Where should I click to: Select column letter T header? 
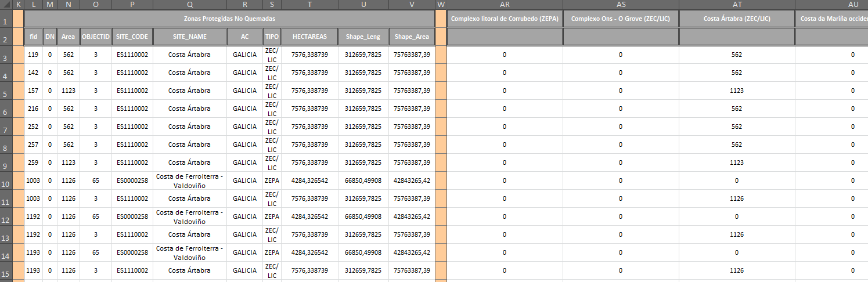tap(309, 5)
